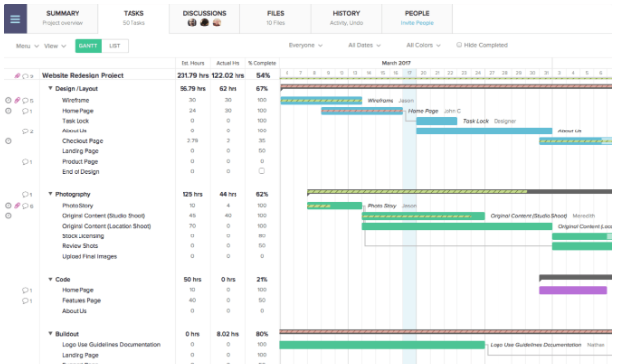Viewport: 629px width, 364px height.
Task: Click Original Content Location Shoot gantt bar
Action: [457, 226]
